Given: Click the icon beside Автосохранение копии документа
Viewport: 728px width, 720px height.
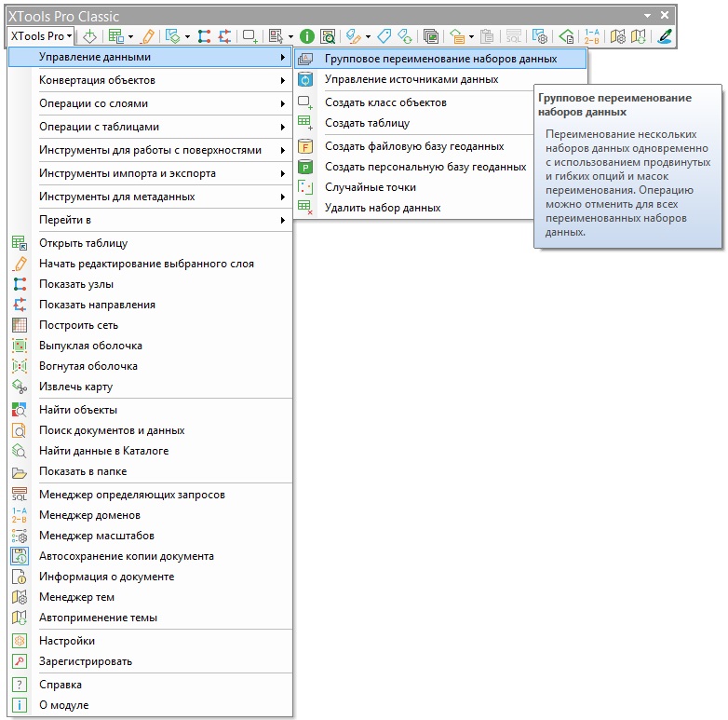Looking at the screenshot, I should click(x=20, y=555).
